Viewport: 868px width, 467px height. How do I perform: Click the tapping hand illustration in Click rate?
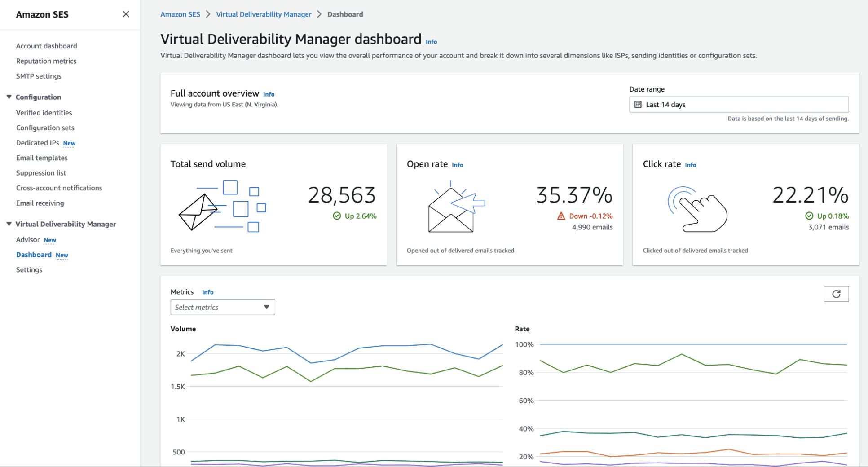[697, 209]
